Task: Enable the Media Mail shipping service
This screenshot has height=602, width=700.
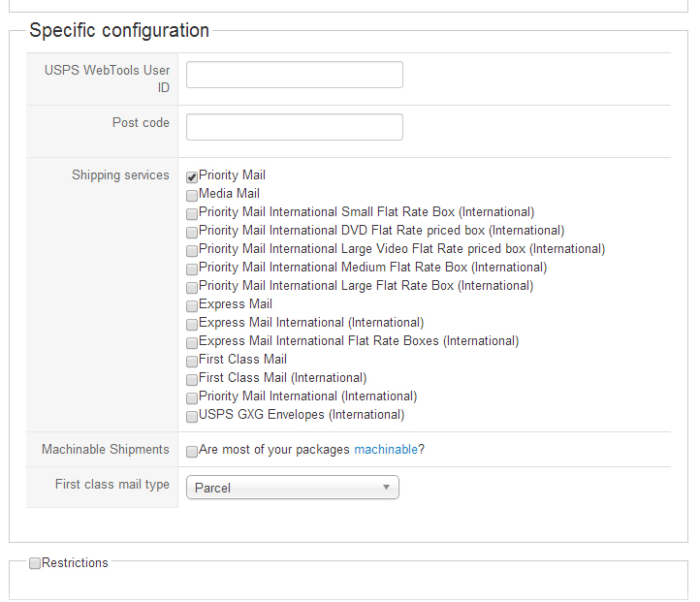Action: click(x=192, y=195)
